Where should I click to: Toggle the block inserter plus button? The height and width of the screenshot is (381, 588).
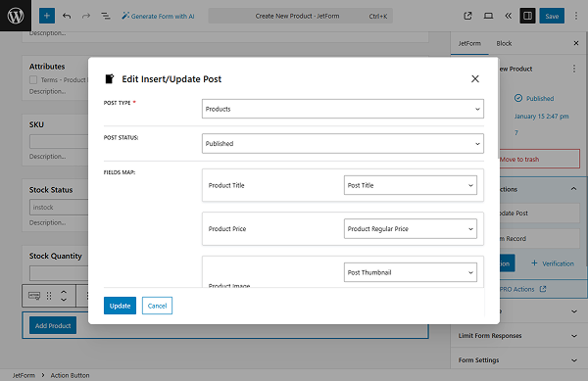[x=47, y=16]
